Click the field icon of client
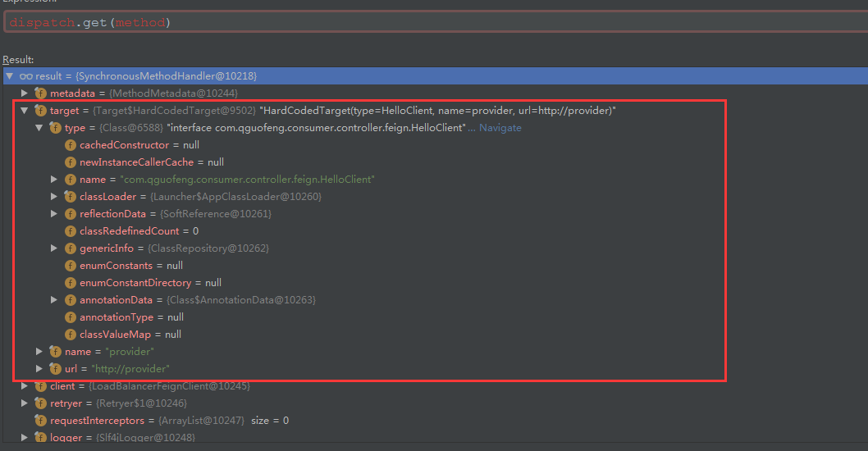868x451 pixels. [40, 385]
